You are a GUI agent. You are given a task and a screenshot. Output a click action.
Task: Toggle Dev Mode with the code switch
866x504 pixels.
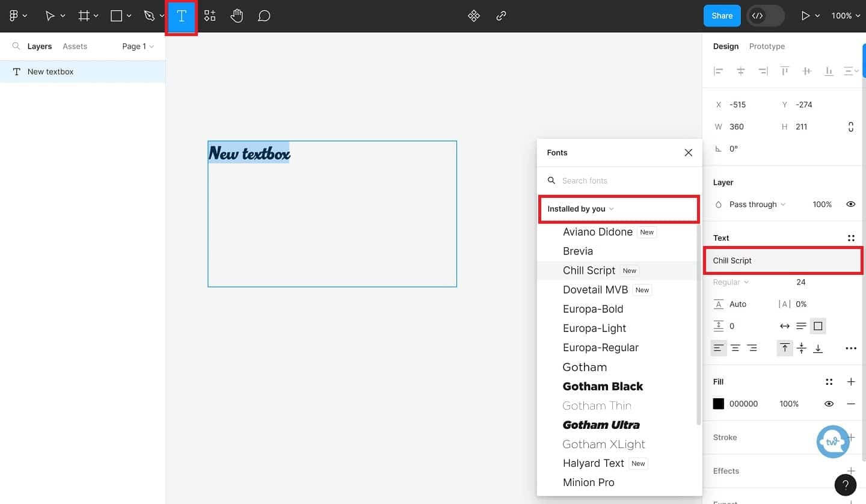[765, 16]
